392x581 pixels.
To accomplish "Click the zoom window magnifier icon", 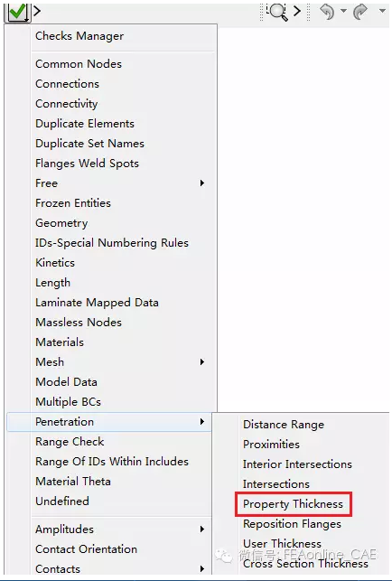I will pyautogui.click(x=278, y=12).
